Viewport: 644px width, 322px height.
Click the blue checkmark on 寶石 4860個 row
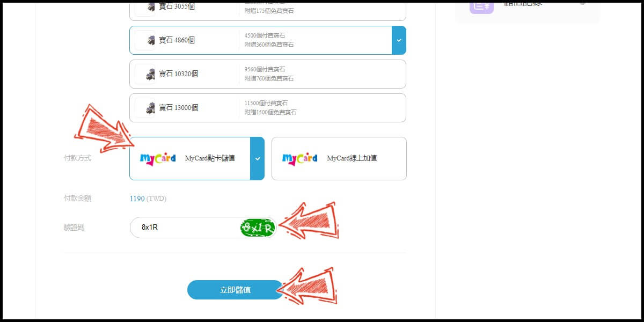[399, 40]
